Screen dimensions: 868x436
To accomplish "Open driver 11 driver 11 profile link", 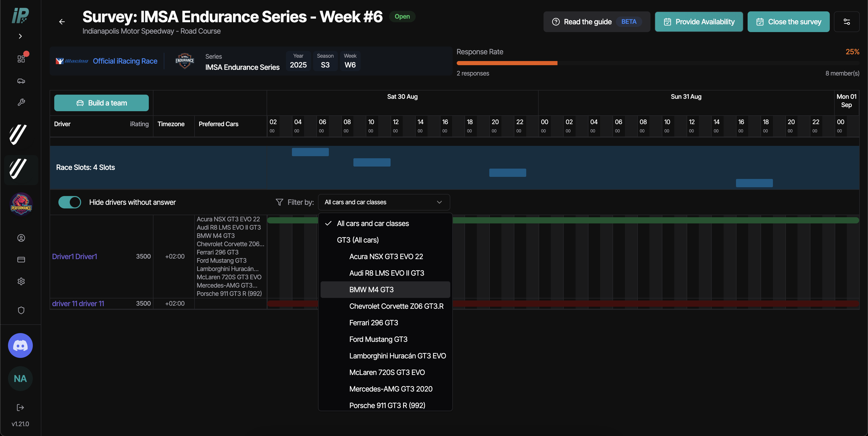I will click(78, 303).
